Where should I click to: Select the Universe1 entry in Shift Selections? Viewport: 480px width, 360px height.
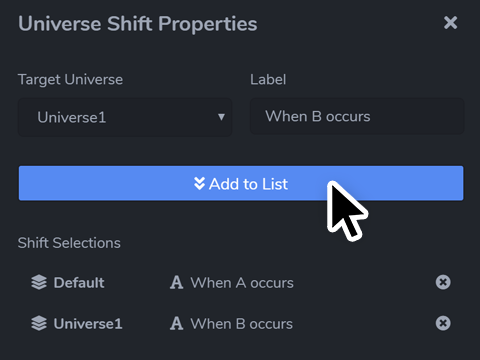[241, 323]
